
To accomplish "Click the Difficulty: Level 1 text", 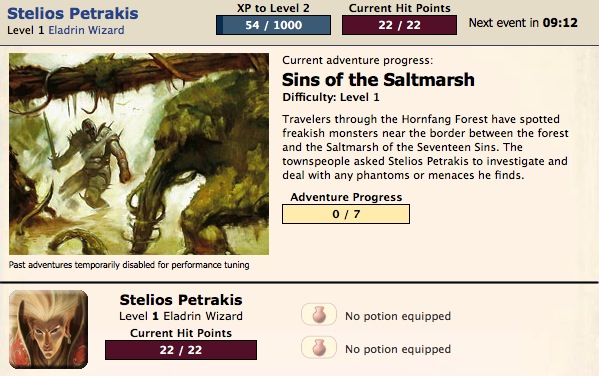I will pyautogui.click(x=331, y=97).
